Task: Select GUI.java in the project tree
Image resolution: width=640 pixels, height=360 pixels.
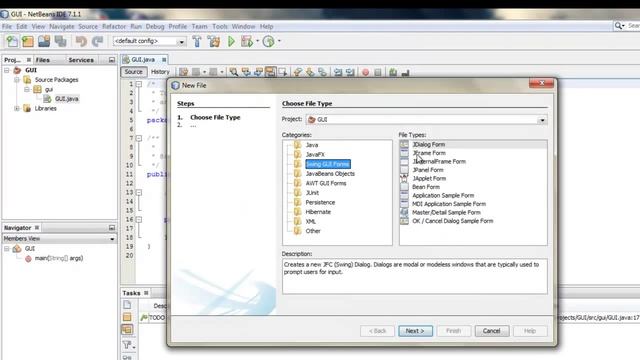Action: (67, 99)
